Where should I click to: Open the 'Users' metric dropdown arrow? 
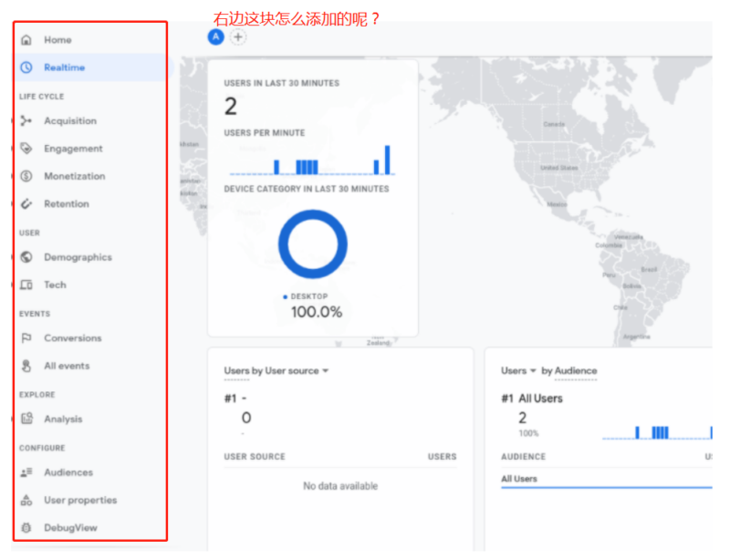click(x=533, y=371)
